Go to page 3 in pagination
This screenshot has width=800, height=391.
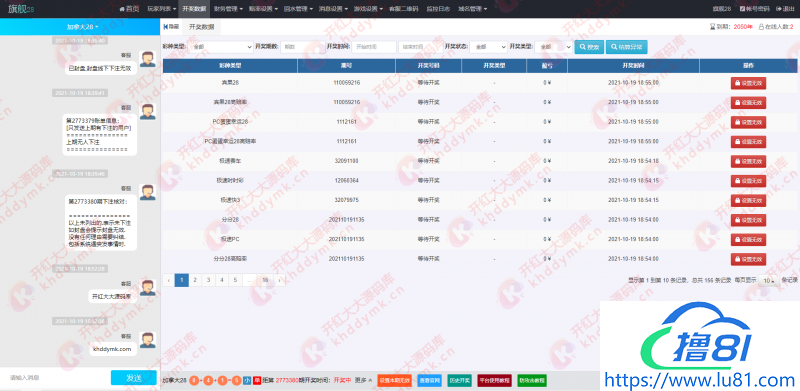click(x=208, y=280)
